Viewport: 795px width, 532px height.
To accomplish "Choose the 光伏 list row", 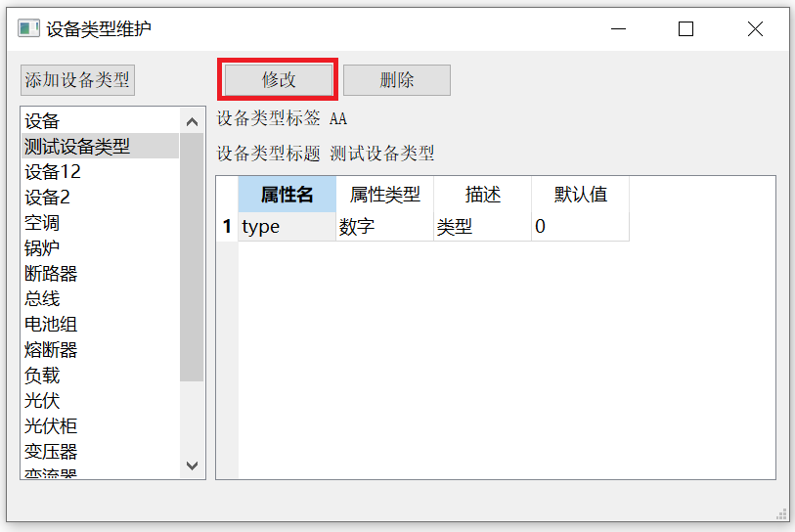I will (101, 400).
